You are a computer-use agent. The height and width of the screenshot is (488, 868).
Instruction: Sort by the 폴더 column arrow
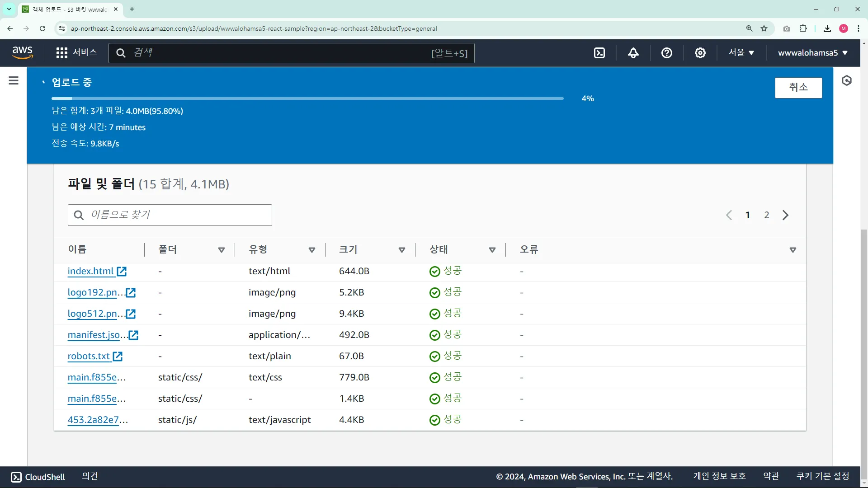222,250
